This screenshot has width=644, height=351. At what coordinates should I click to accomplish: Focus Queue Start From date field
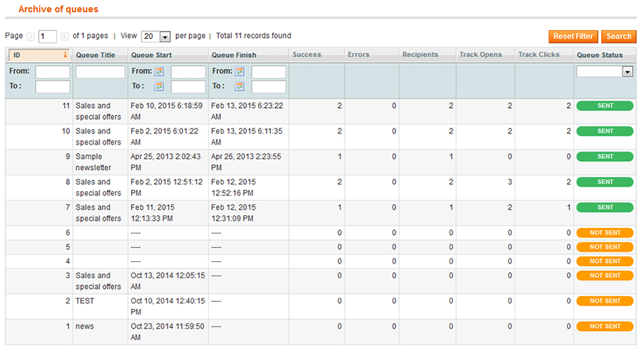tap(188, 71)
